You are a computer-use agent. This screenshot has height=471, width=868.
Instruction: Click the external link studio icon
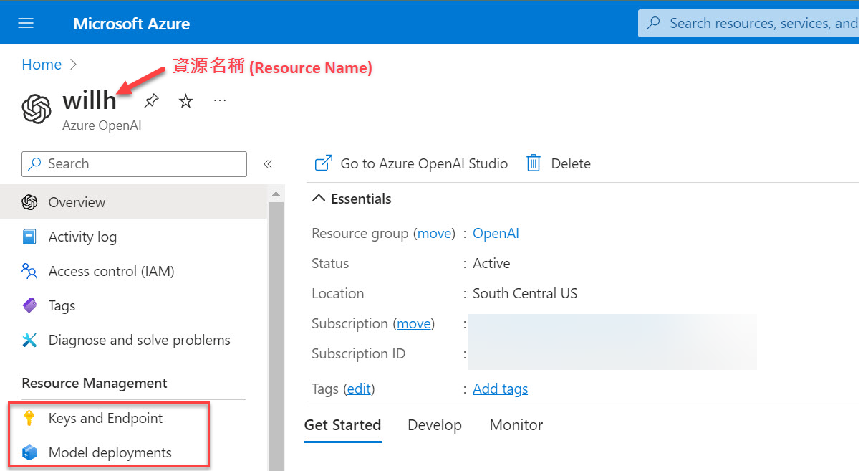324,163
